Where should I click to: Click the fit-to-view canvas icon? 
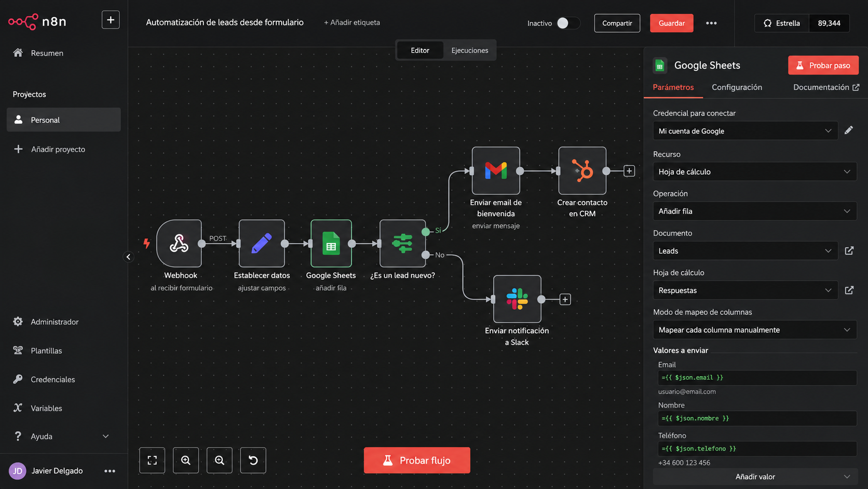152,460
